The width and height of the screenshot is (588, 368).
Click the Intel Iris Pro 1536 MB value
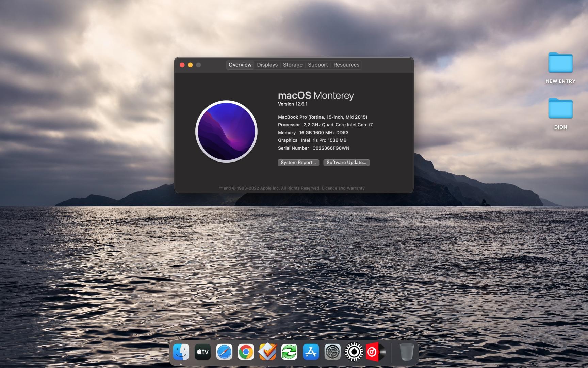(324, 140)
